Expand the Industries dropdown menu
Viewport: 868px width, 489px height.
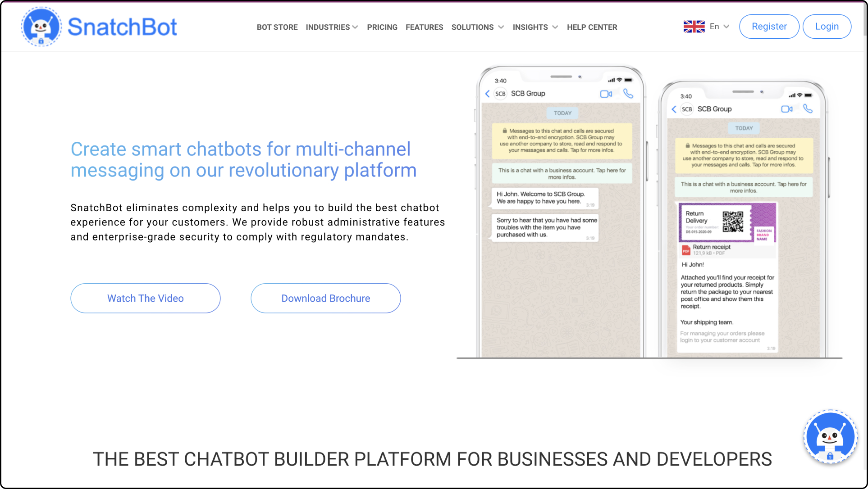pos(331,27)
